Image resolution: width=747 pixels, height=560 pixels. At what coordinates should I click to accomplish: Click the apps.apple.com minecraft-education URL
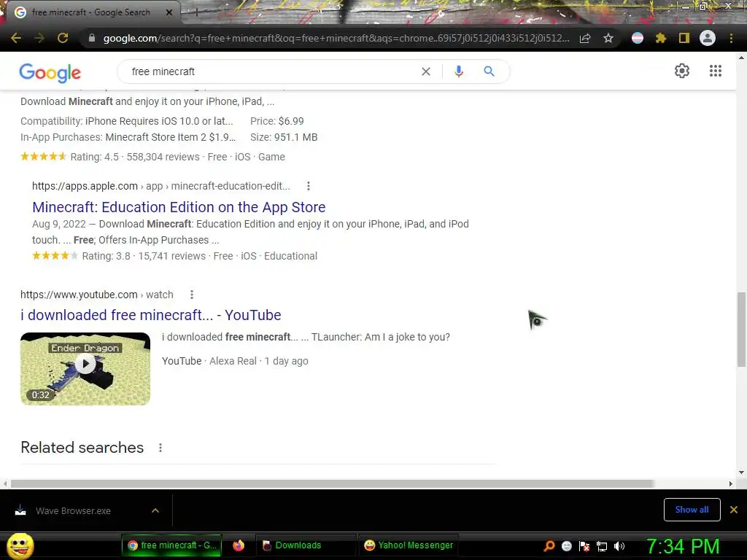click(x=161, y=186)
